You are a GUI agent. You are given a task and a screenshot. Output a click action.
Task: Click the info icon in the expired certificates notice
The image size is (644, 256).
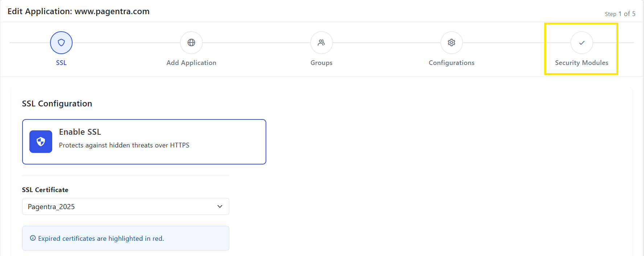[x=33, y=238]
